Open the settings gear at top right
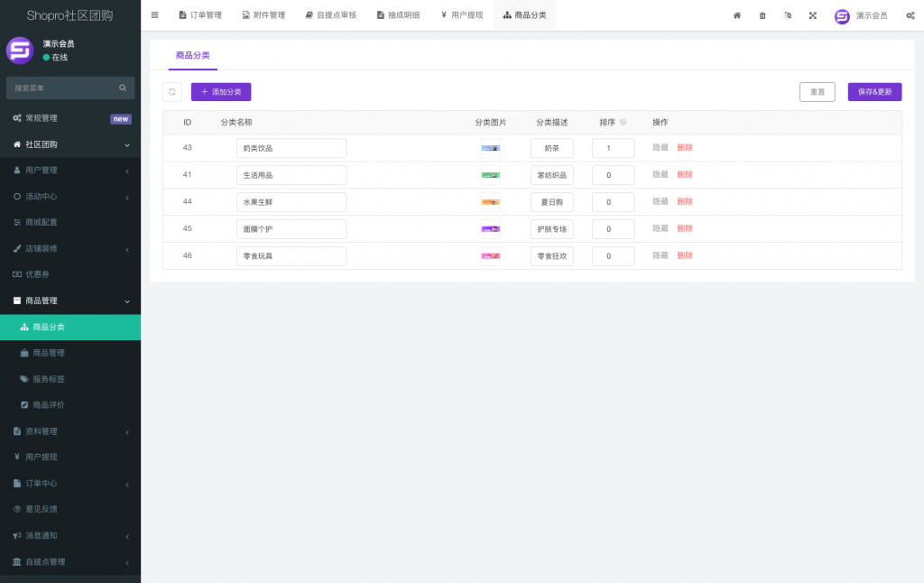This screenshot has width=924, height=583. [911, 15]
